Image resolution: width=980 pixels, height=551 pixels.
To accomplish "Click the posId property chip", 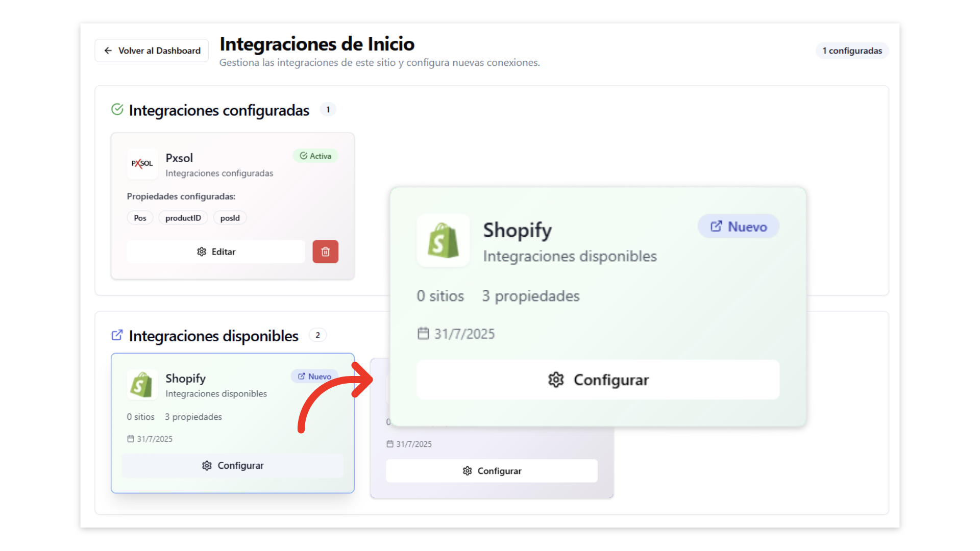I will tap(230, 218).
